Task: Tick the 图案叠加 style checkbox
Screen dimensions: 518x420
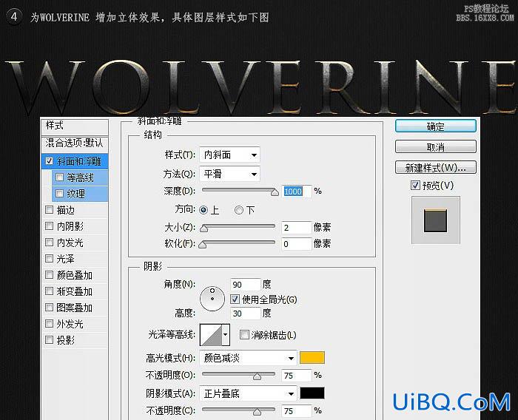Action: coord(49,307)
